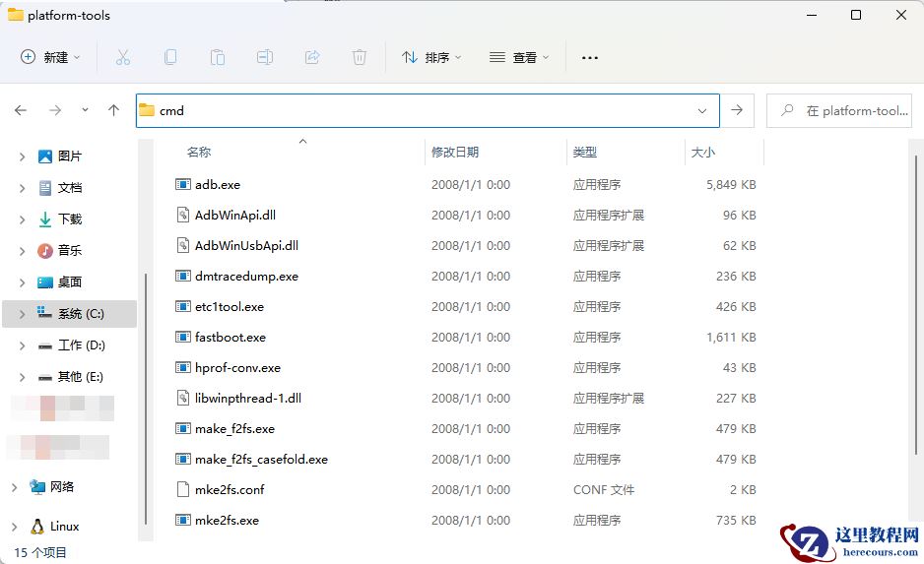Click the search platform-tools field
This screenshot has width=924, height=564.
839,110
